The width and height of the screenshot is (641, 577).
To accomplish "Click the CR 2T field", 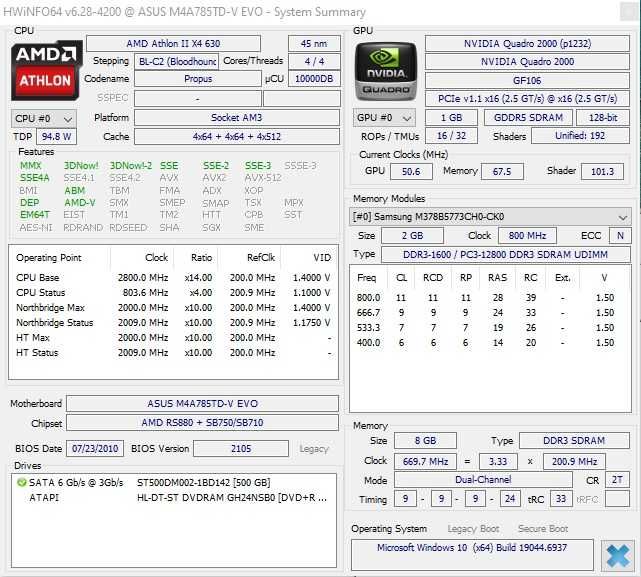I will (617, 480).
